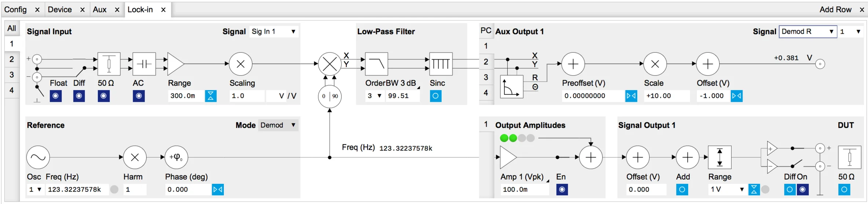Click auto-range icon next to input Range
The image size is (868, 204).
(211, 96)
